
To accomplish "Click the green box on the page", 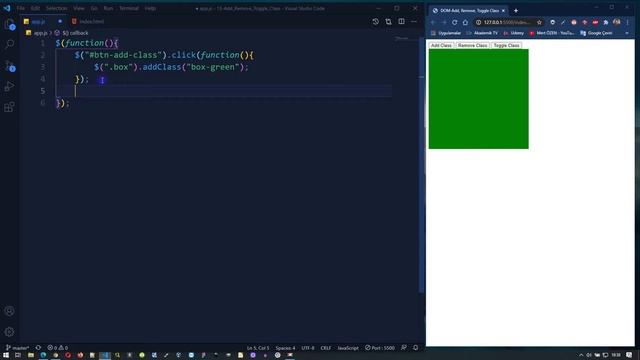I will pos(478,99).
